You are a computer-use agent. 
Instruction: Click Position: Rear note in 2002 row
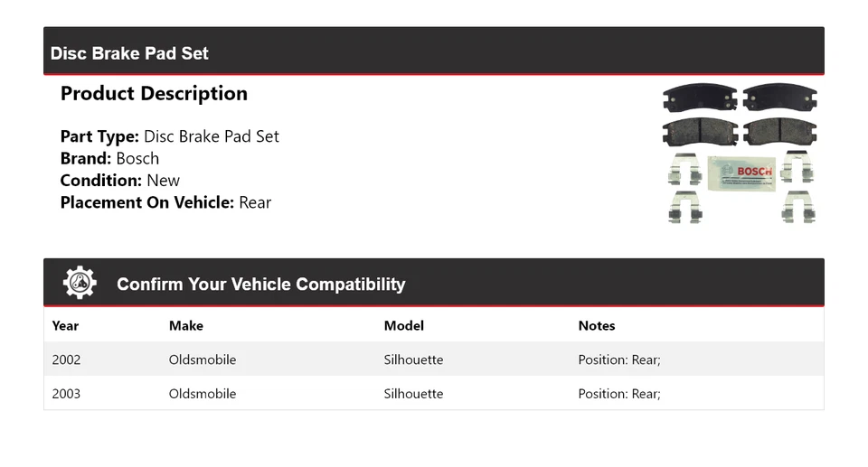click(619, 360)
